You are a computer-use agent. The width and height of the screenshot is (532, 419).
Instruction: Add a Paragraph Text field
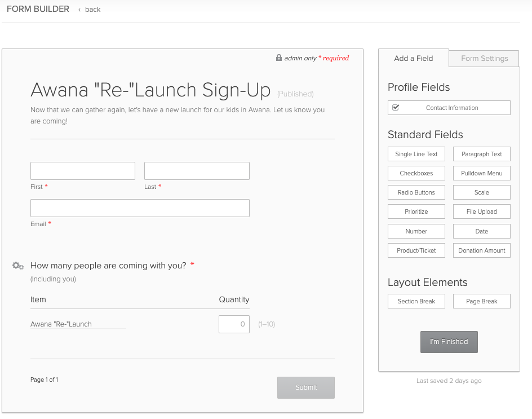[481, 155]
